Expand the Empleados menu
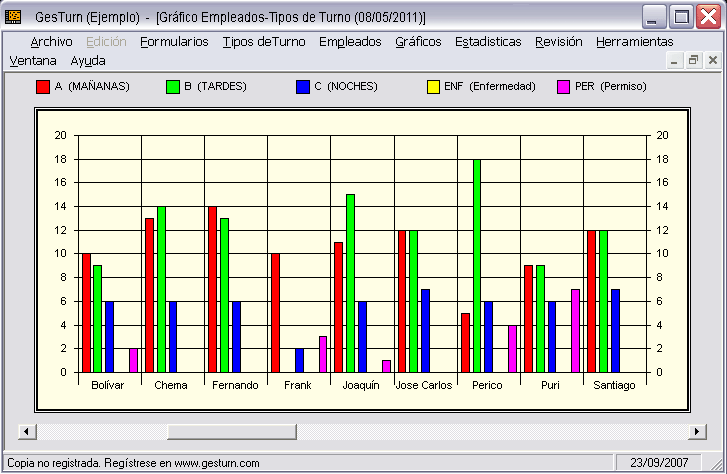727x474 pixels. tap(350, 42)
